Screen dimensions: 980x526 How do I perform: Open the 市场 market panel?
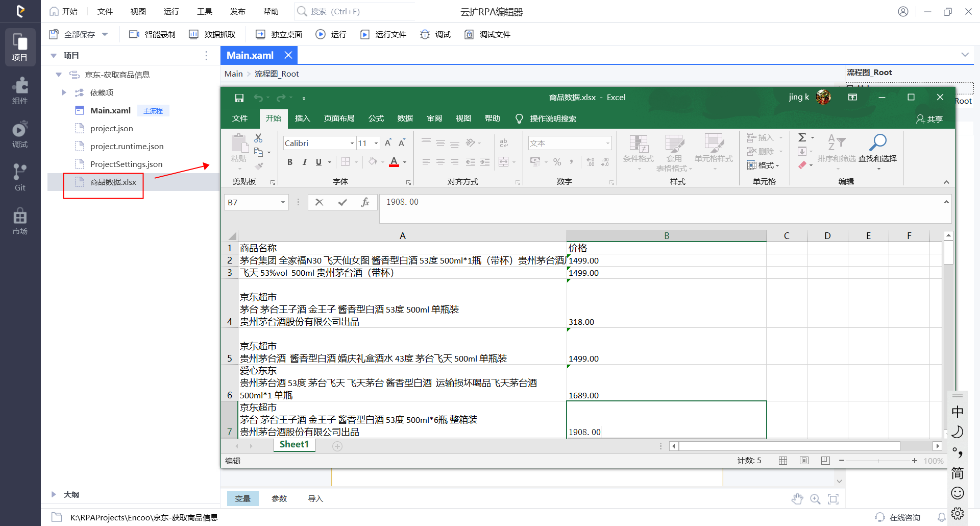tap(20, 221)
